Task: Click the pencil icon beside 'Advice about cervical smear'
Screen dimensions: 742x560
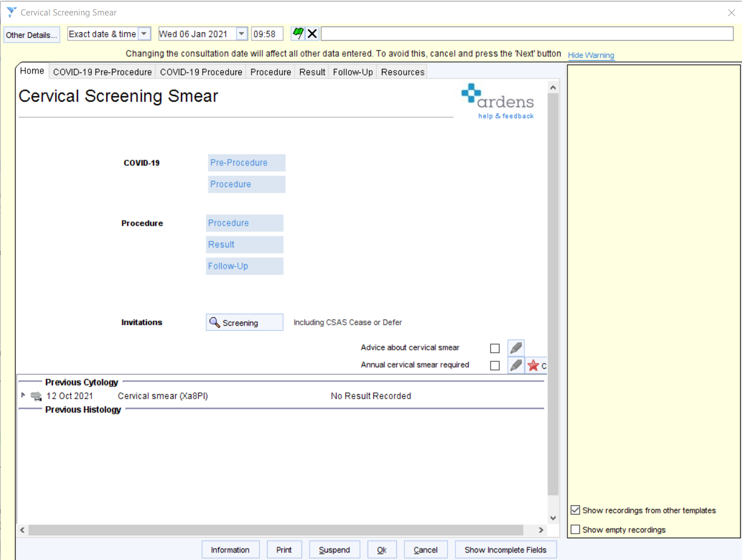Action: tap(515, 347)
